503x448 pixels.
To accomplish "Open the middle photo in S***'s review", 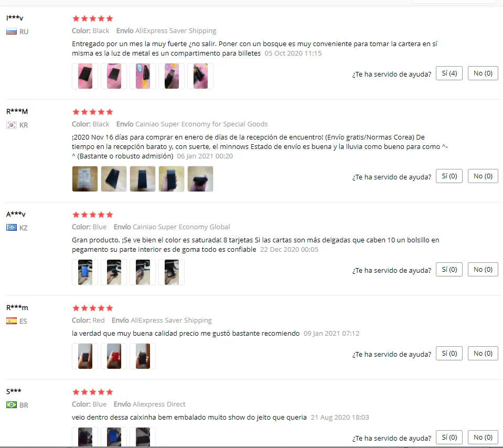I will (114, 437).
